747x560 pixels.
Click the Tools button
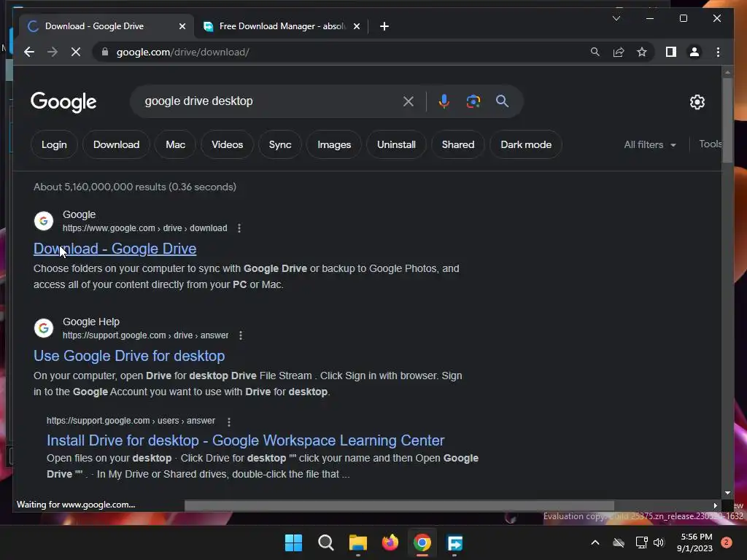[710, 144]
